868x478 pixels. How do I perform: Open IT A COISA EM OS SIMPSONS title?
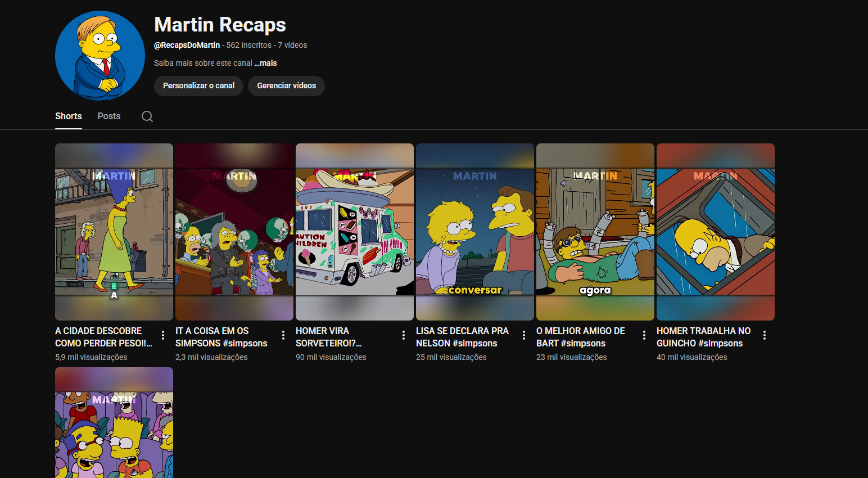[221, 337]
